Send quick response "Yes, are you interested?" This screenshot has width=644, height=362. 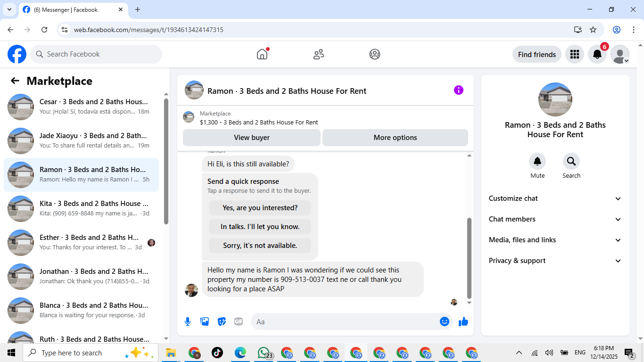pyautogui.click(x=260, y=208)
